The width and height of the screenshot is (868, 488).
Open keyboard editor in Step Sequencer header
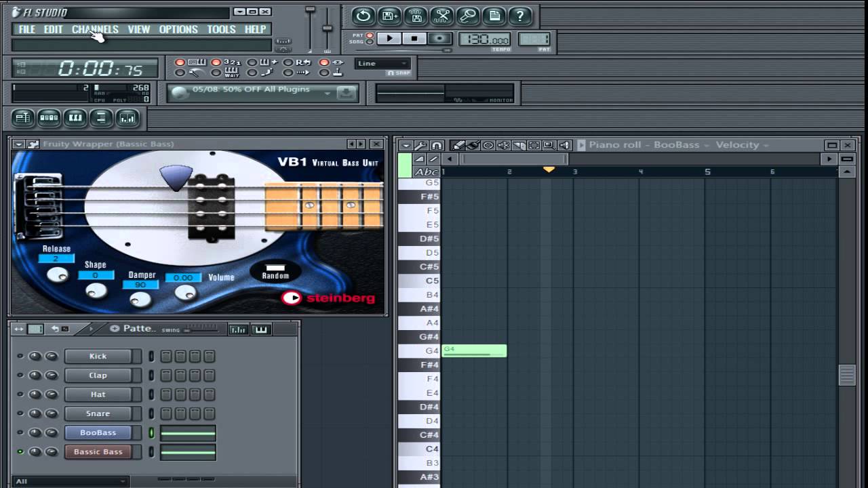(261, 329)
